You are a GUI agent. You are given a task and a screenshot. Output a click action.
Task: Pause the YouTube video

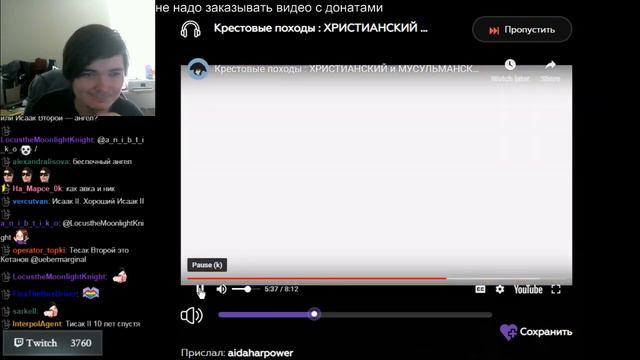pos(200,289)
